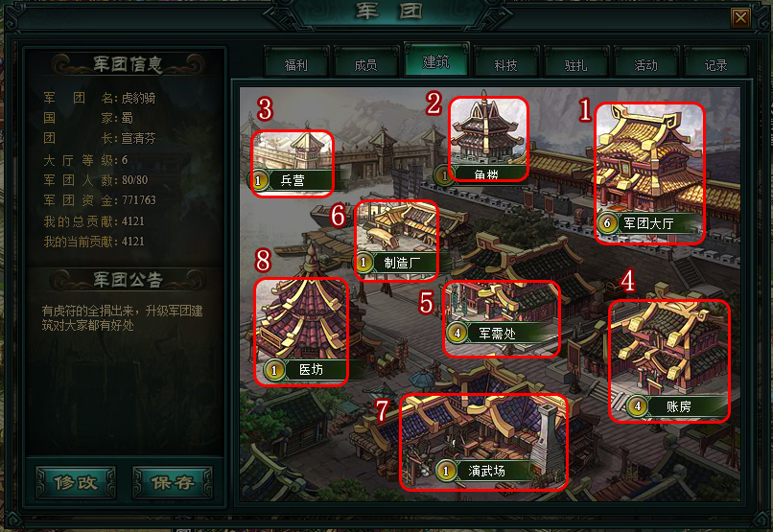Open the 账房 treasury building
The image size is (773, 532).
coord(669,361)
